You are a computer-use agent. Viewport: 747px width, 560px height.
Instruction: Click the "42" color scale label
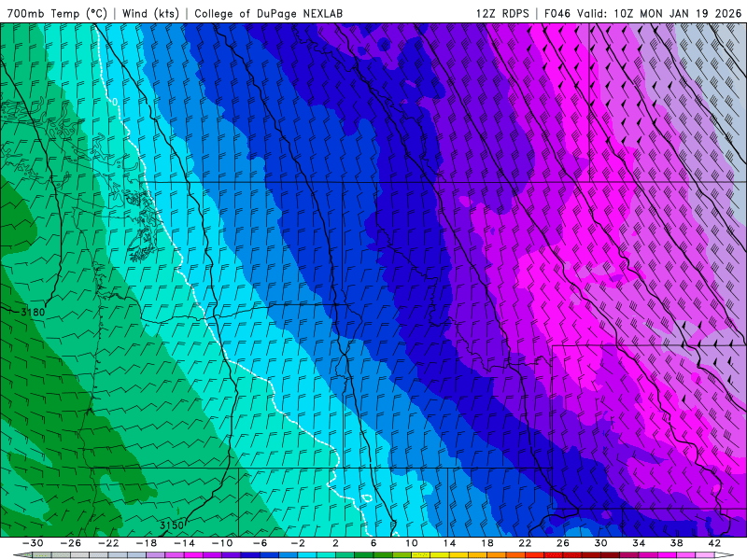point(714,543)
